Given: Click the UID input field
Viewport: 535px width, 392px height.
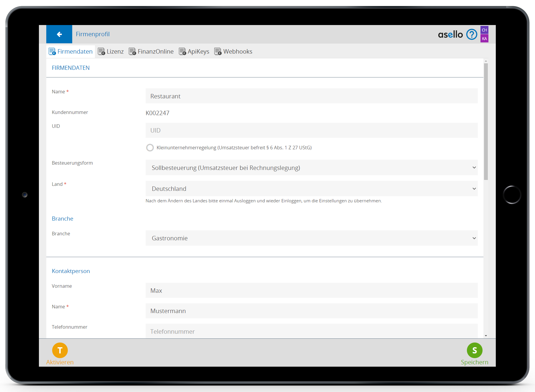Looking at the screenshot, I should pos(311,130).
